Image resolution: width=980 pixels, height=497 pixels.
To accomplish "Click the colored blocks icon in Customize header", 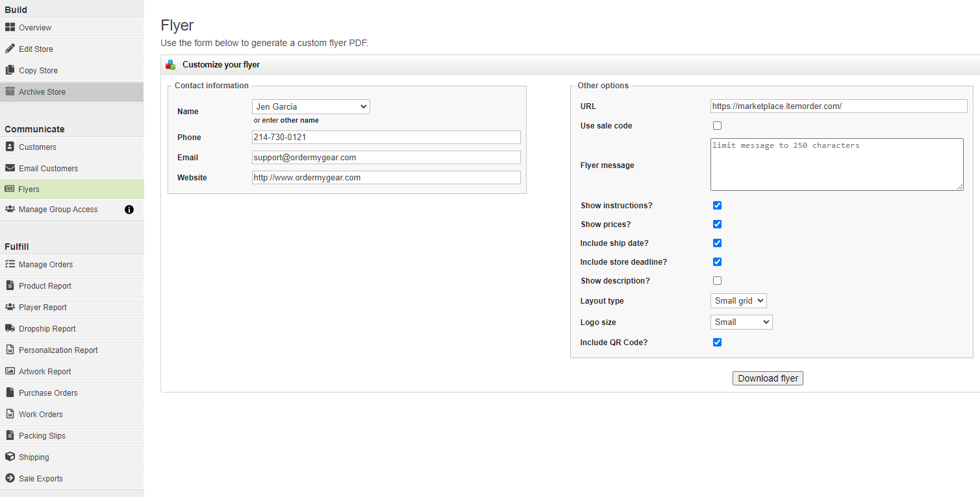I will (171, 65).
